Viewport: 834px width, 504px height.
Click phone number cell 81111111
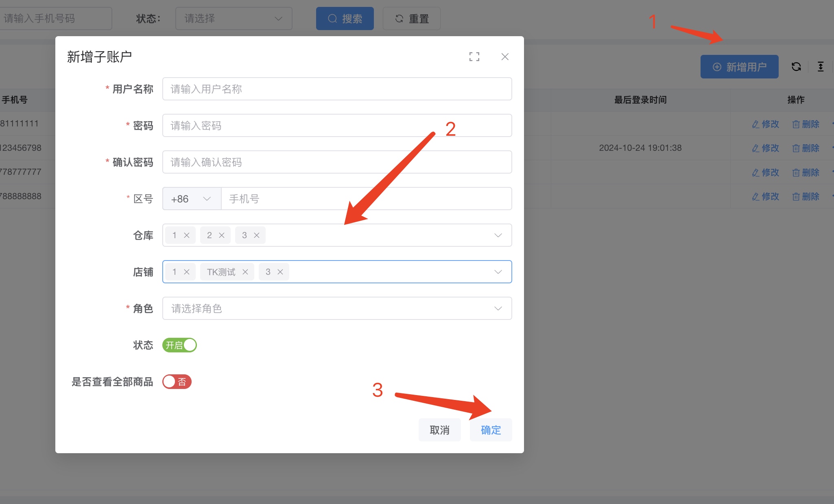[x=19, y=124]
